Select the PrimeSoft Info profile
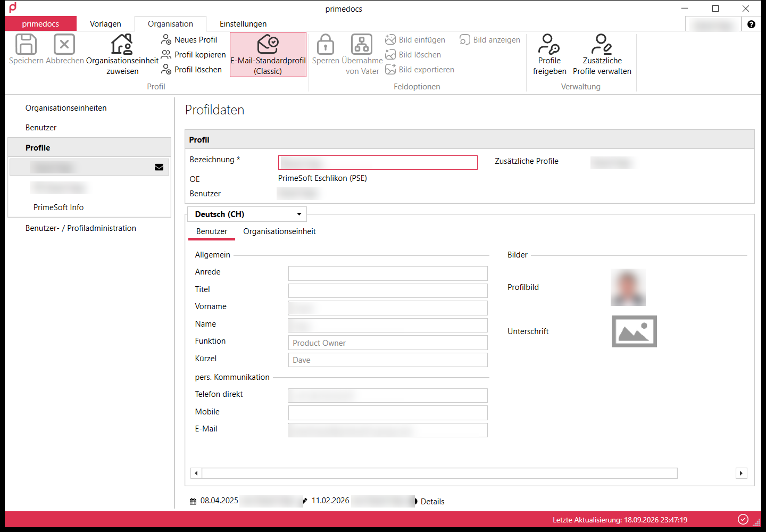Image resolution: width=766 pixels, height=532 pixels. coord(59,207)
